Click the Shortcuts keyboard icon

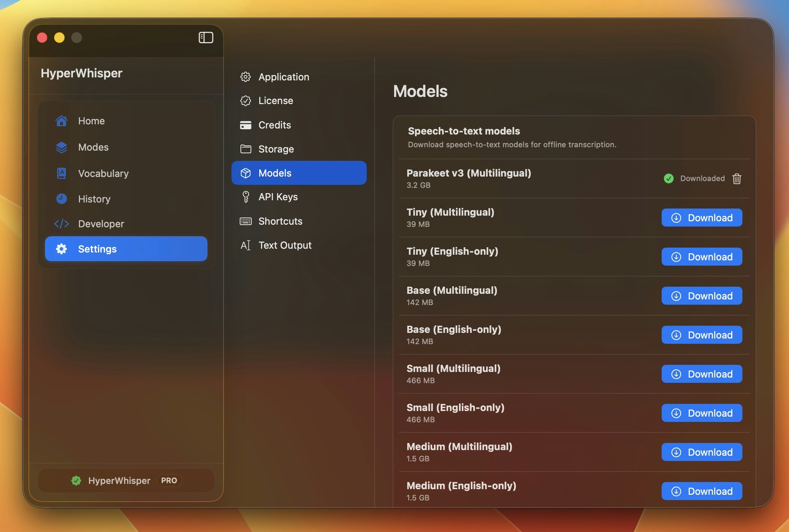pos(246,221)
